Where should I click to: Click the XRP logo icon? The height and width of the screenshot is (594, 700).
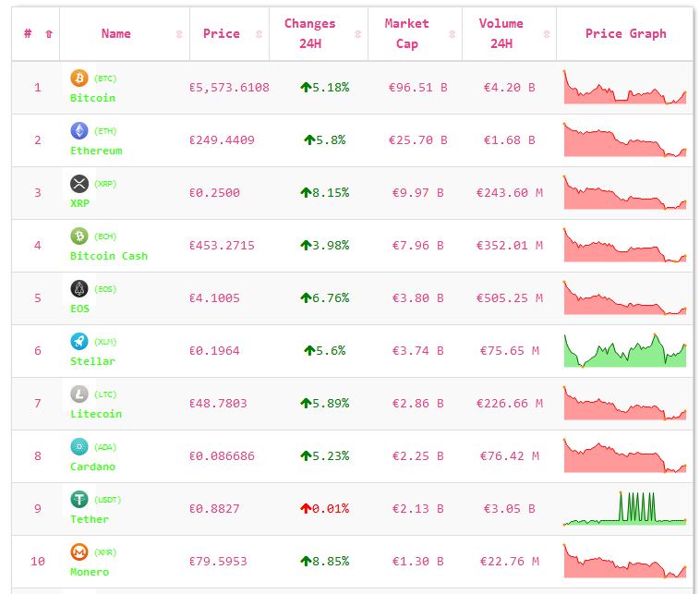click(79, 184)
